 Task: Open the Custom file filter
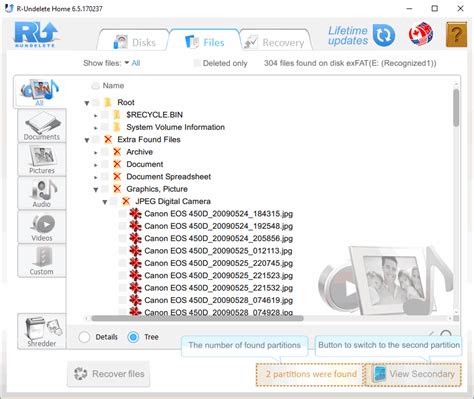[42, 261]
